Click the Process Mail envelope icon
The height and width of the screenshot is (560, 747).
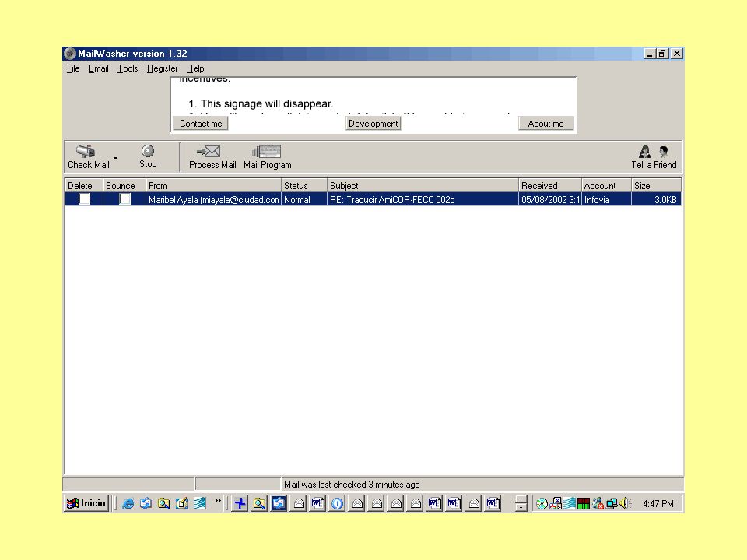click(209, 152)
